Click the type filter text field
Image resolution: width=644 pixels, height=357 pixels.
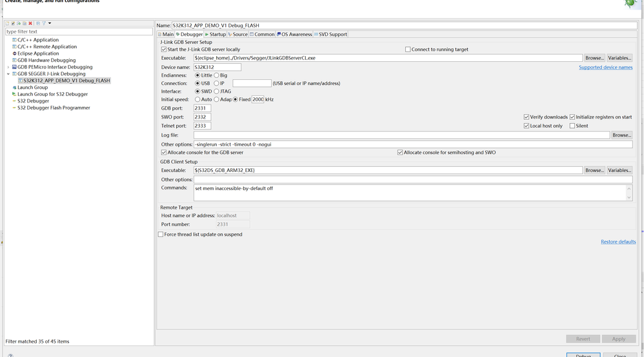click(79, 32)
